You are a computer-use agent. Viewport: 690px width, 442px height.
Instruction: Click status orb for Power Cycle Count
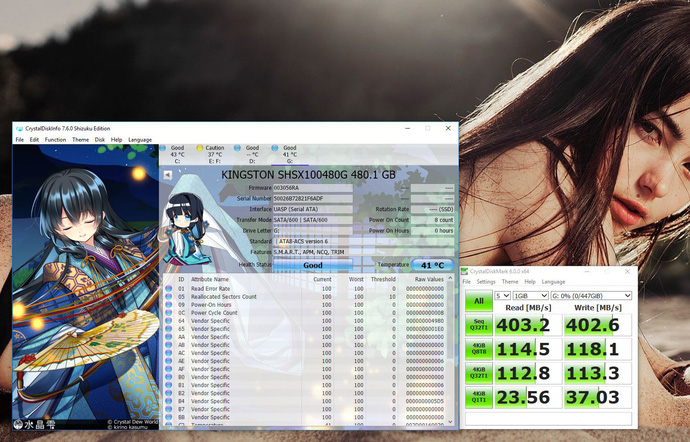pos(169,313)
